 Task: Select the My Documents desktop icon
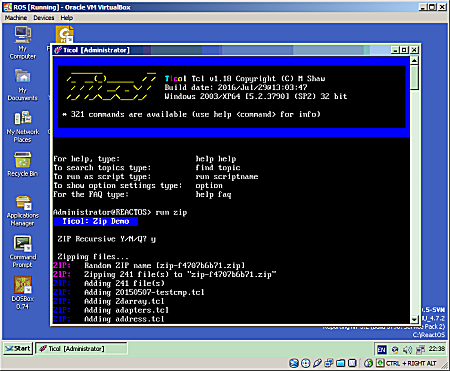[23, 76]
